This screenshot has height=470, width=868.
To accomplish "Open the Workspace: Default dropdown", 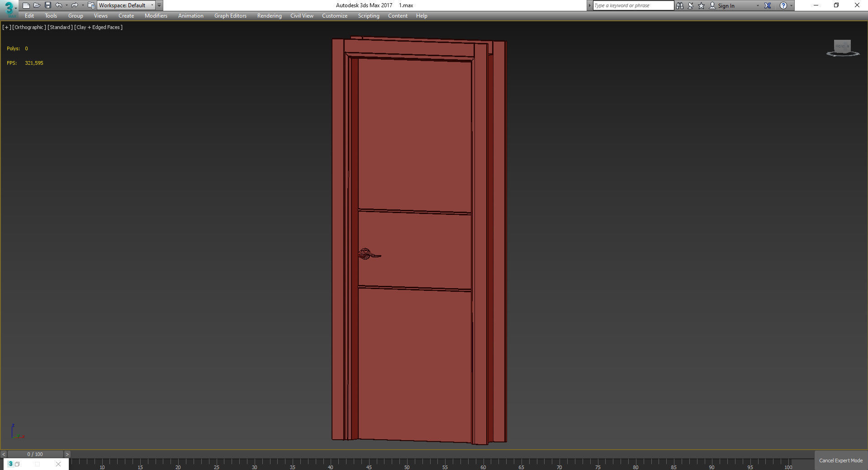I will [126, 5].
